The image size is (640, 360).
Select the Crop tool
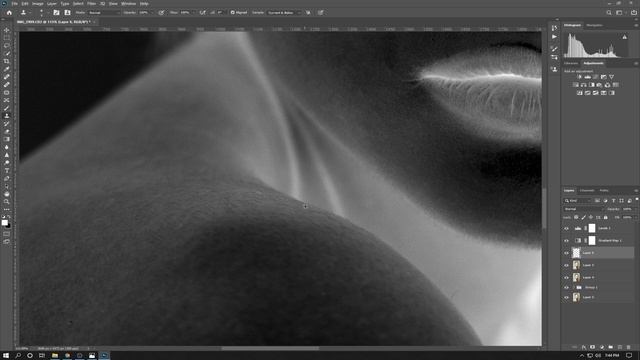(7, 61)
